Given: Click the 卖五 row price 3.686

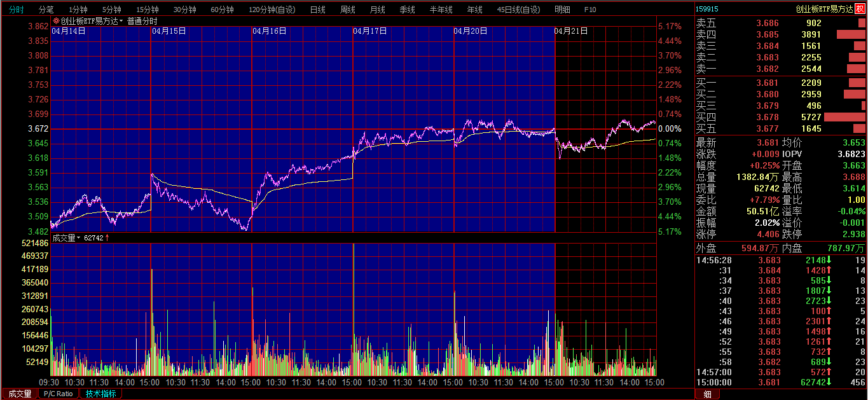Looking at the screenshot, I should 767,23.
